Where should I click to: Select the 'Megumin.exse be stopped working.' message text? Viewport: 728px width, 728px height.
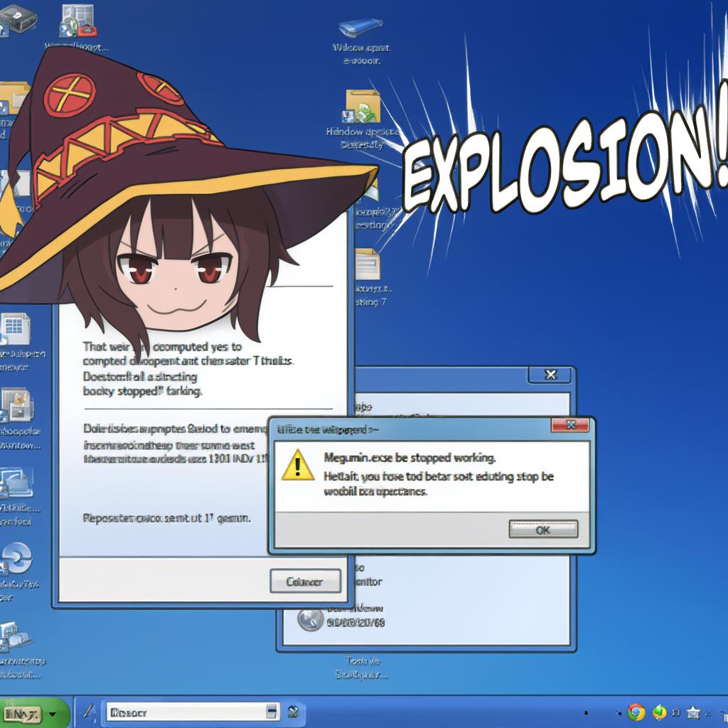pos(410,458)
